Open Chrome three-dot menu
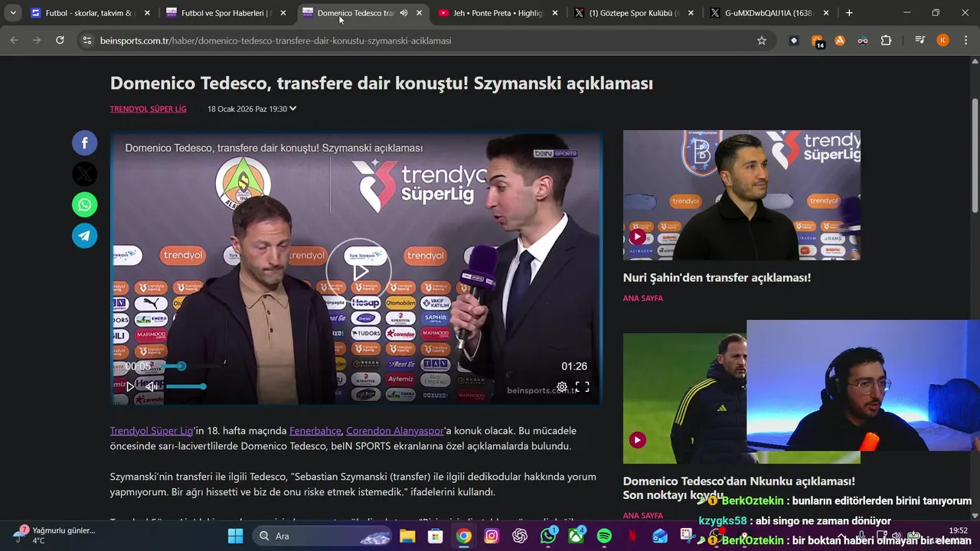Viewport: 980px width, 551px height. tap(965, 41)
